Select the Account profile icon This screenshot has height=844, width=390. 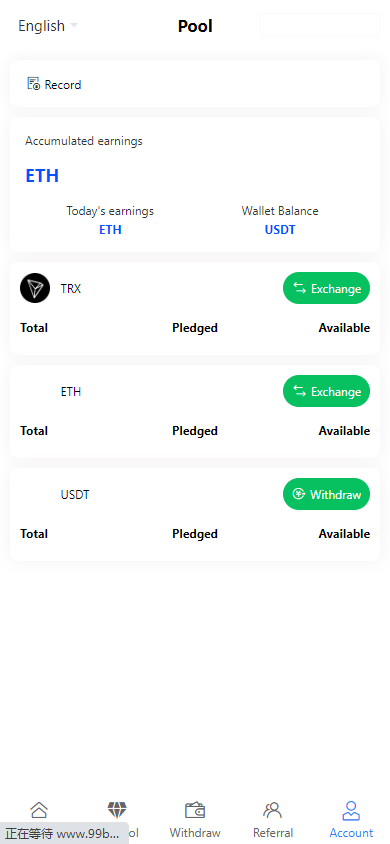click(x=351, y=810)
